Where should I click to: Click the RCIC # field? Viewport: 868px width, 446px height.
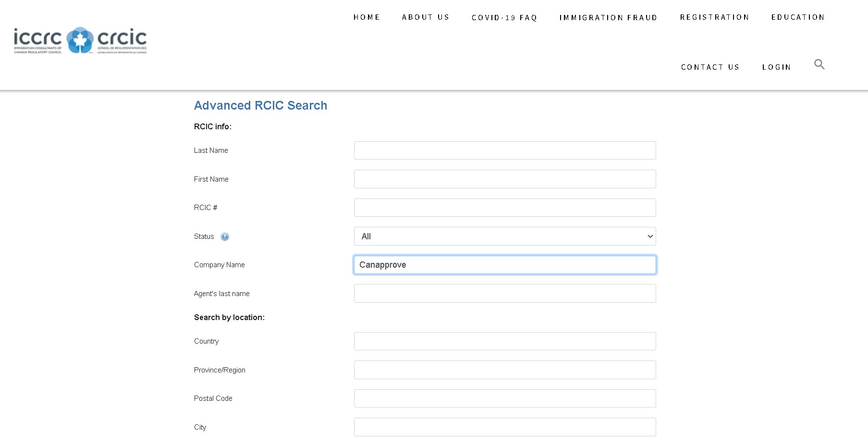click(x=504, y=207)
